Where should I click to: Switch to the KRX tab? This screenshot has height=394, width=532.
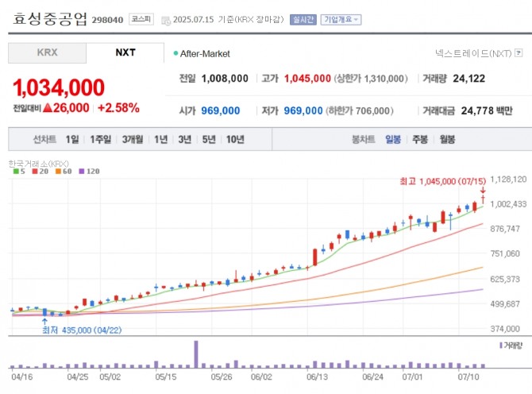coord(47,52)
